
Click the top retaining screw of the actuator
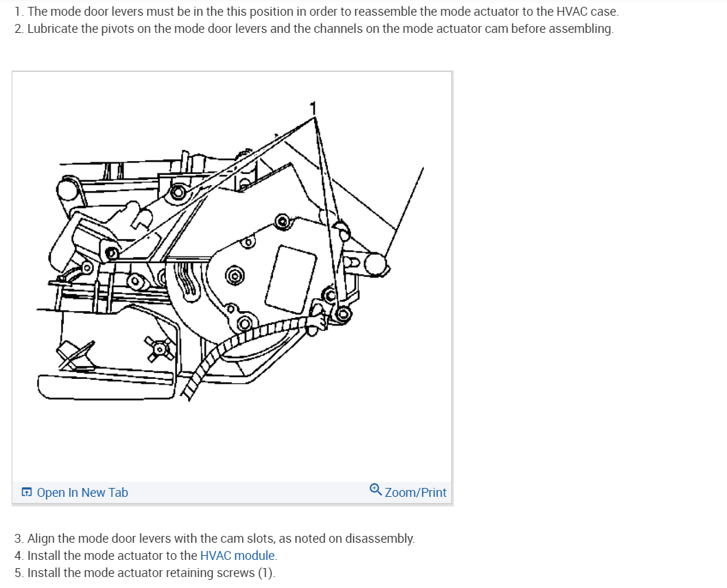pos(283,222)
